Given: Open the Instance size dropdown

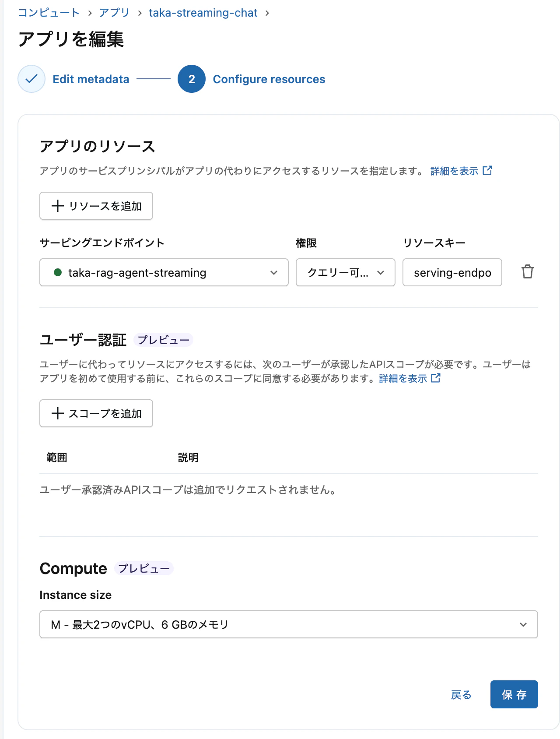Looking at the screenshot, I should (x=289, y=624).
